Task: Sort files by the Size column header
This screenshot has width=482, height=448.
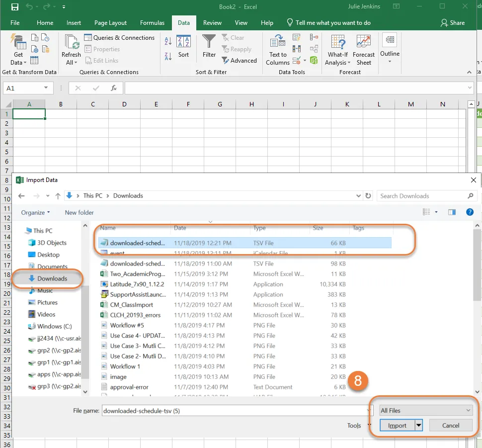Action: (318, 228)
